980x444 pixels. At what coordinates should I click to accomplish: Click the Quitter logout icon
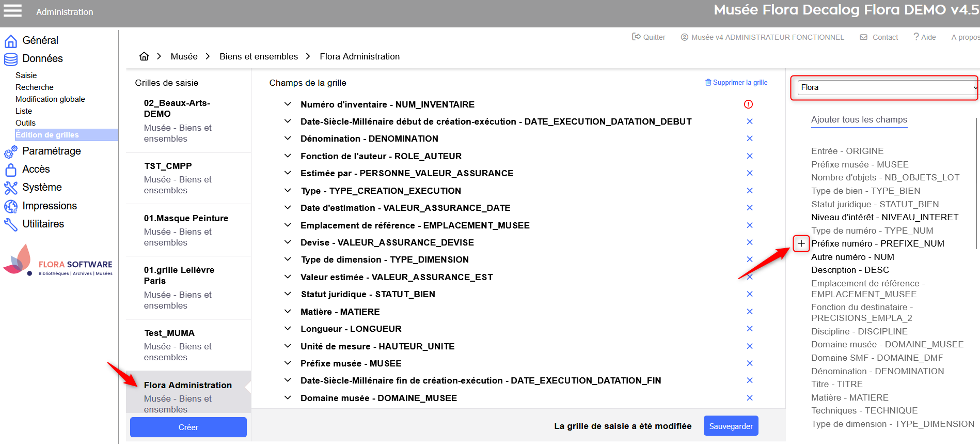637,37
